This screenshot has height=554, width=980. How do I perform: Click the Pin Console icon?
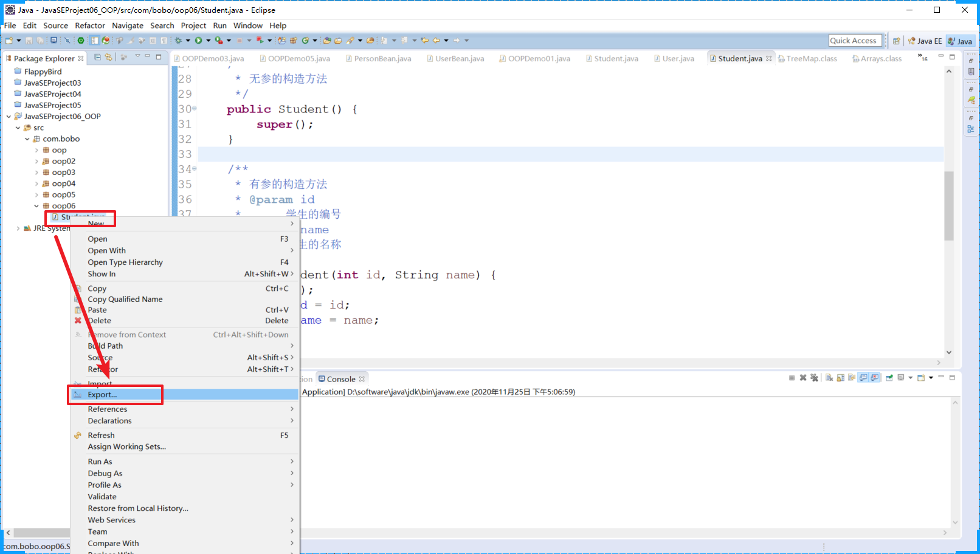pyautogui.click(x=889, y=378)
